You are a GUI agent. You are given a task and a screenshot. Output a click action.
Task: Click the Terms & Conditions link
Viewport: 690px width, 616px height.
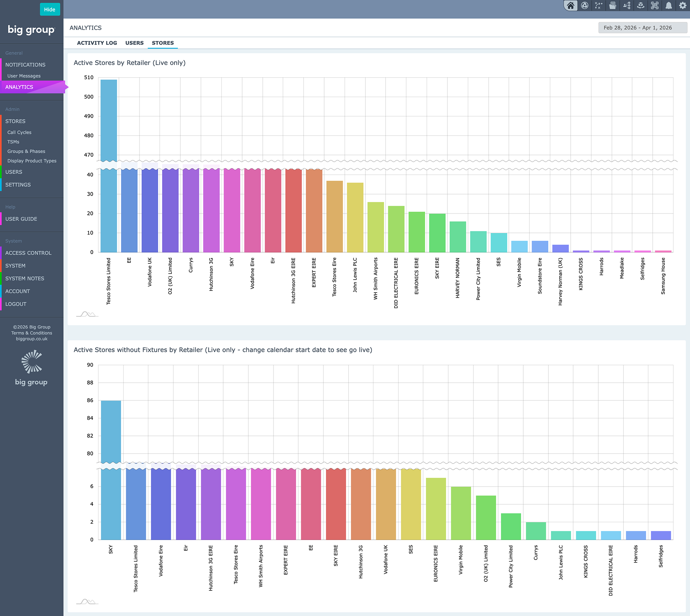(32, 333)
